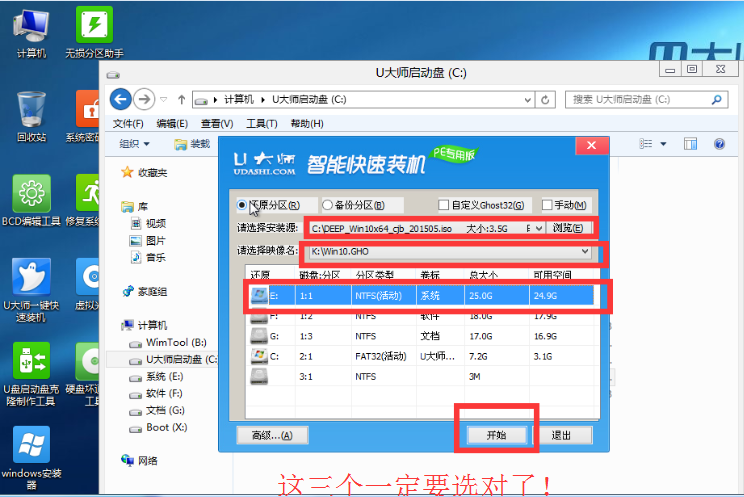This screenshot has height=497, width=744.
Task: Select the 还原分区 radio button
Action: (243, 205)
